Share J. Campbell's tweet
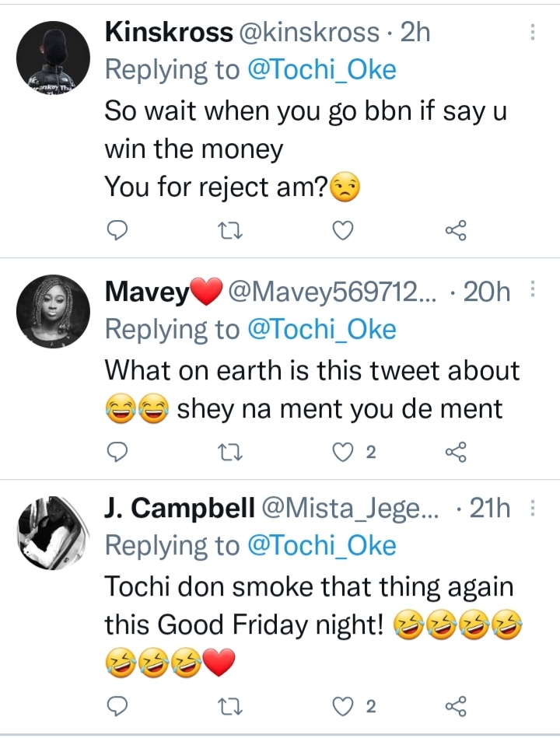The width and height of the screenshot is (560, 738). coord(455,706)
